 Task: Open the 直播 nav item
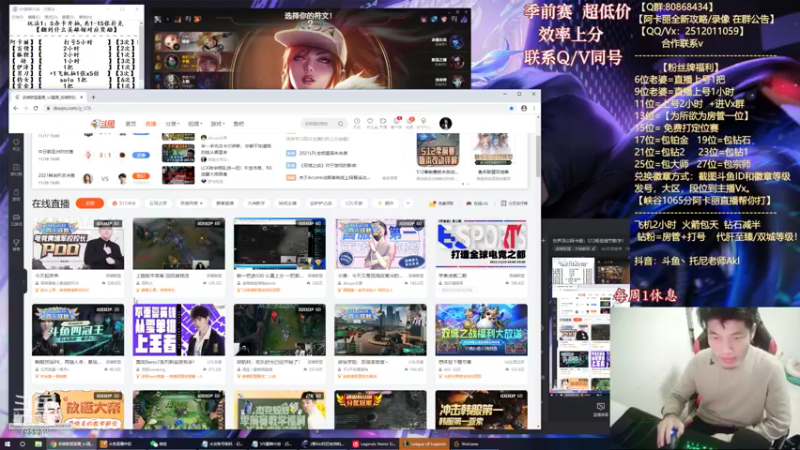(x=151, y=123)
